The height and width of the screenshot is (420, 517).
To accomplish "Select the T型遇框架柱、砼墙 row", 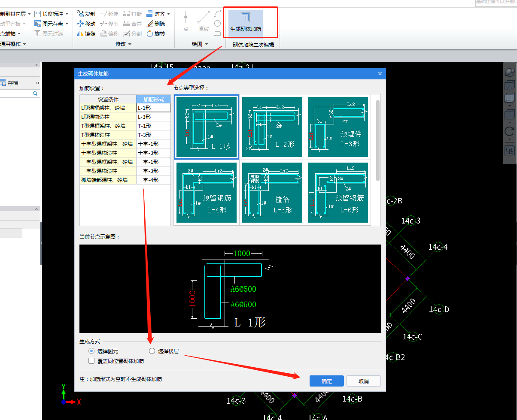I will point(125,126).
